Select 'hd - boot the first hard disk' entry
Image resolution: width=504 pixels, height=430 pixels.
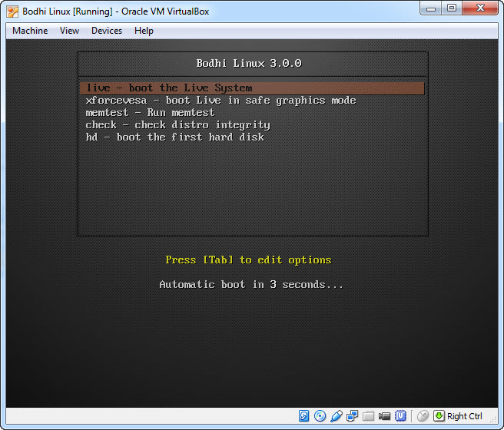[252, 137]
